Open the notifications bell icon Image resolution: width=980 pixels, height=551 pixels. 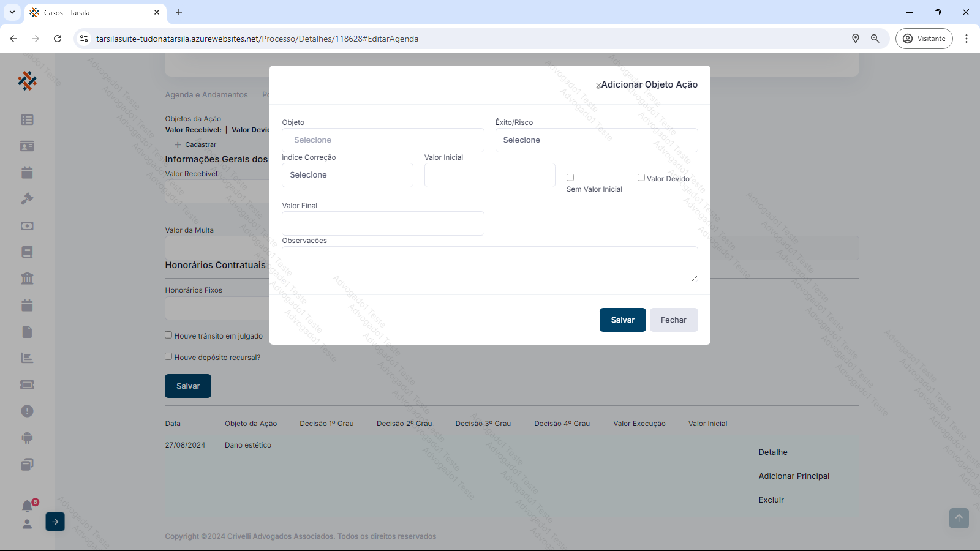click(x=27, y=506)
